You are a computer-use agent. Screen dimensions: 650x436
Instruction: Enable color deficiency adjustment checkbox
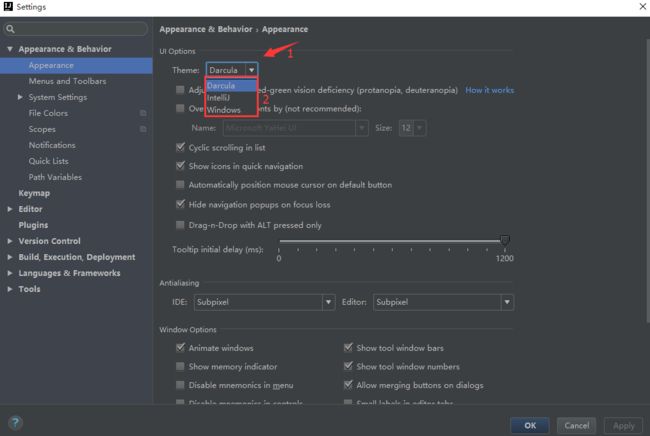tap(180, 90)
